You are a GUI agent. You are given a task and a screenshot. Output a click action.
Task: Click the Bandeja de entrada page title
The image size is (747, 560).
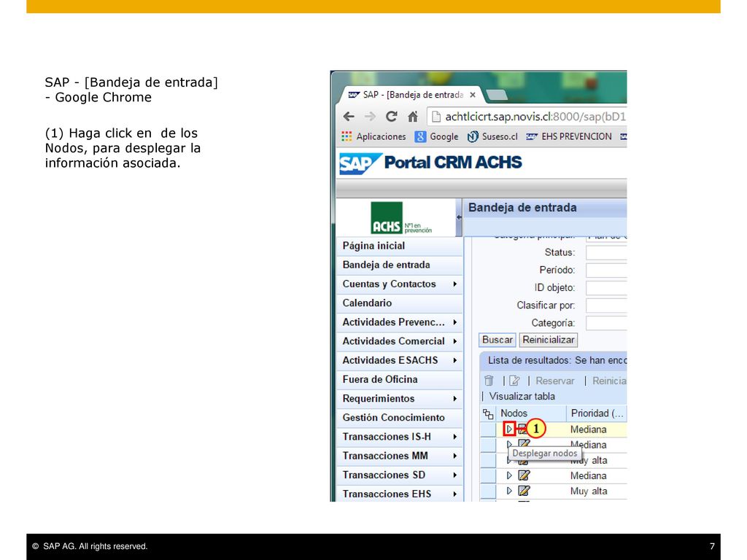click(522, 208)
